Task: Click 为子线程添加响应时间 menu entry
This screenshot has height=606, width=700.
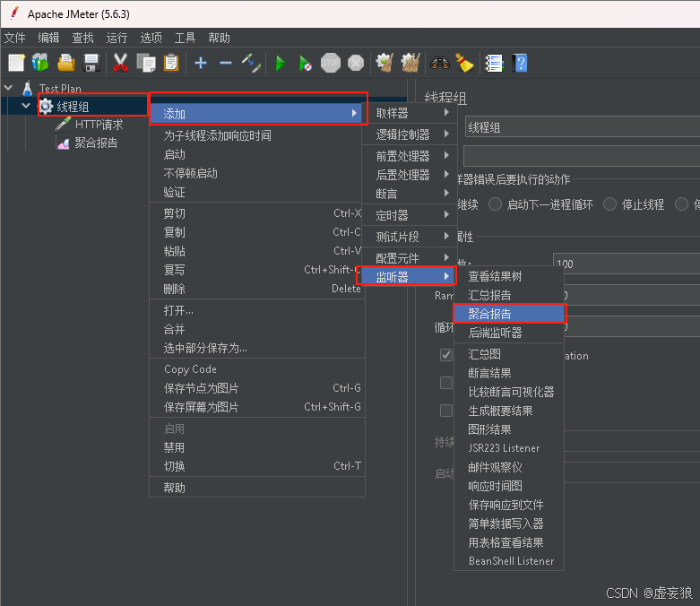Action: (x=257, y=135)
